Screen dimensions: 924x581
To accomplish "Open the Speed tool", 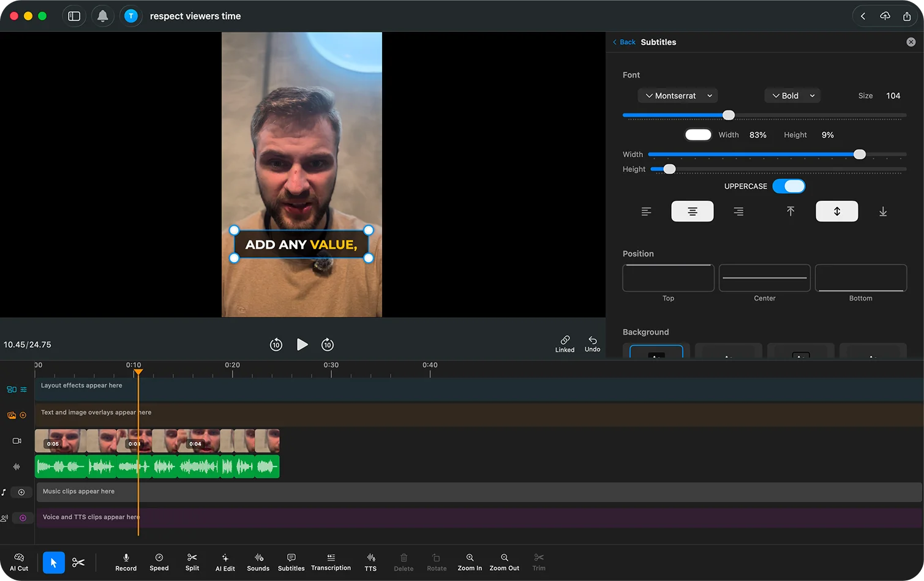I will point(159,562).
